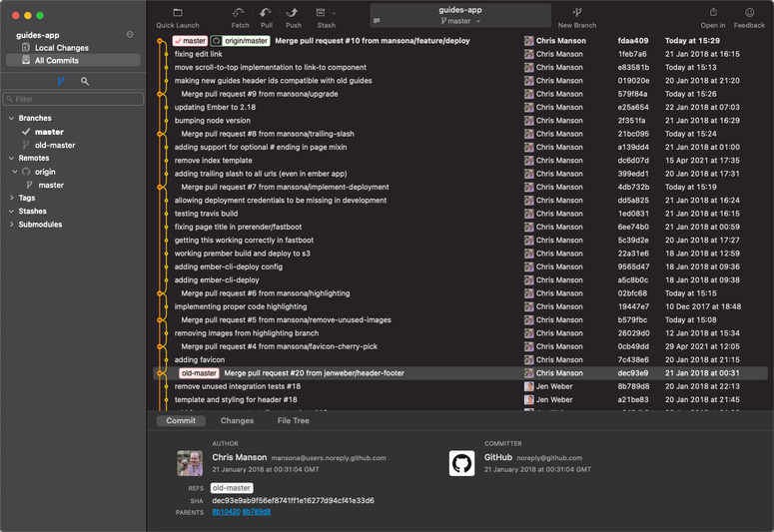Open parent commit 8b789d8 link

[x=257, y=512]
